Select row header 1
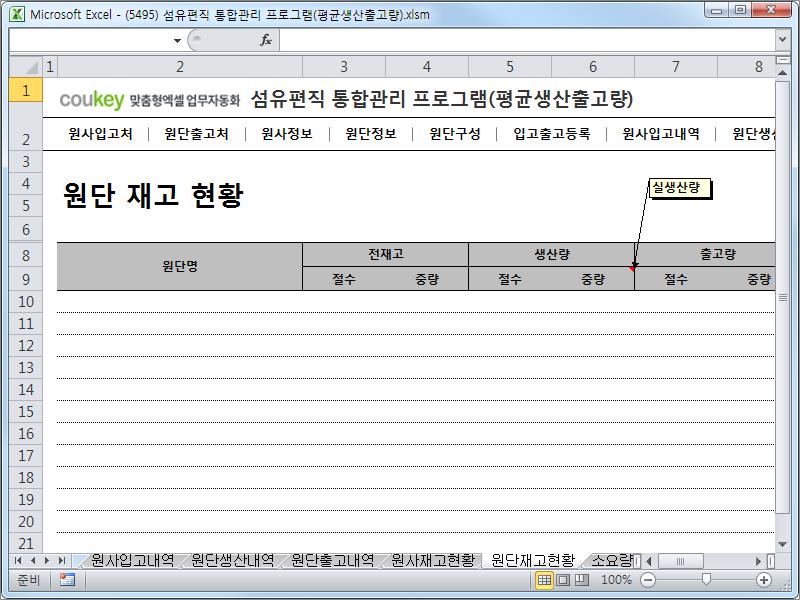 [x=26, y=90]
